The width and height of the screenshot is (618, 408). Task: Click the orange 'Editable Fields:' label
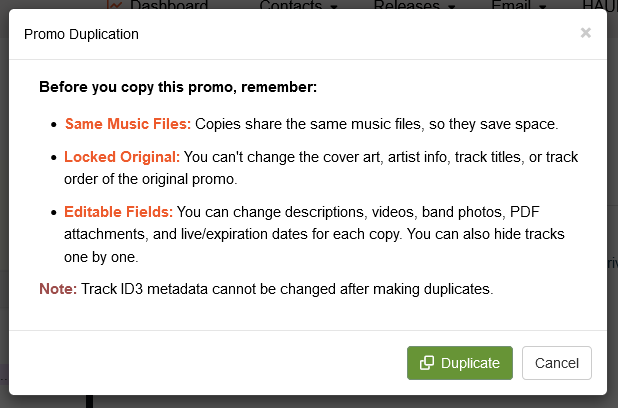[119, 212]
